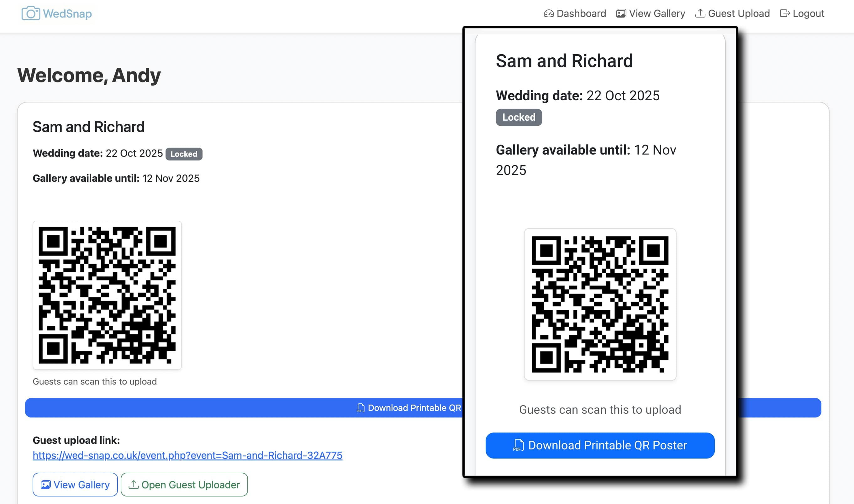The image size is (854, 504).
Task: Click the upload icon in Open Guest Uploader button
Action: point(134,485)
